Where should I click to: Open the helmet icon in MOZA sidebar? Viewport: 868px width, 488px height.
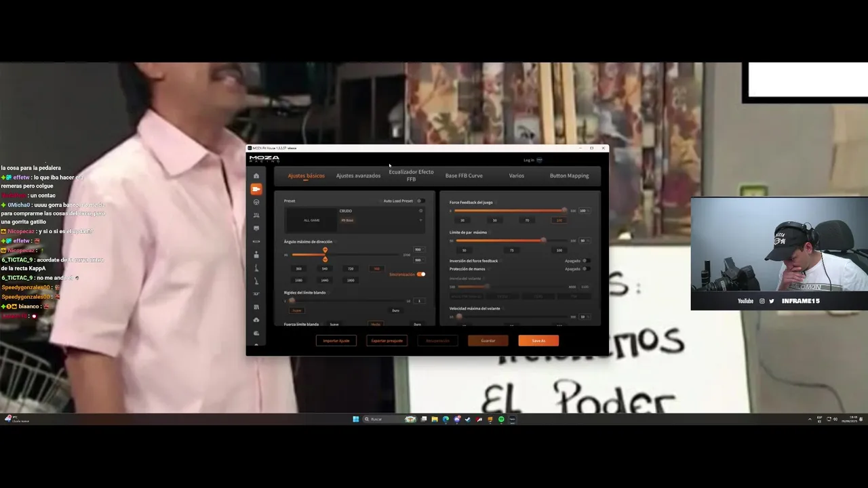[256, 333]
